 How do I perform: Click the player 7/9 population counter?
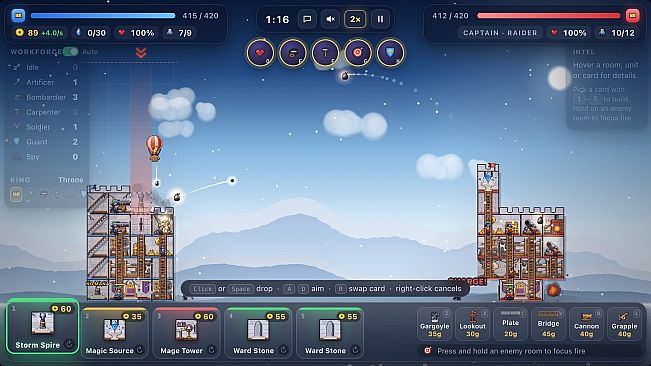tap(179, 33)
